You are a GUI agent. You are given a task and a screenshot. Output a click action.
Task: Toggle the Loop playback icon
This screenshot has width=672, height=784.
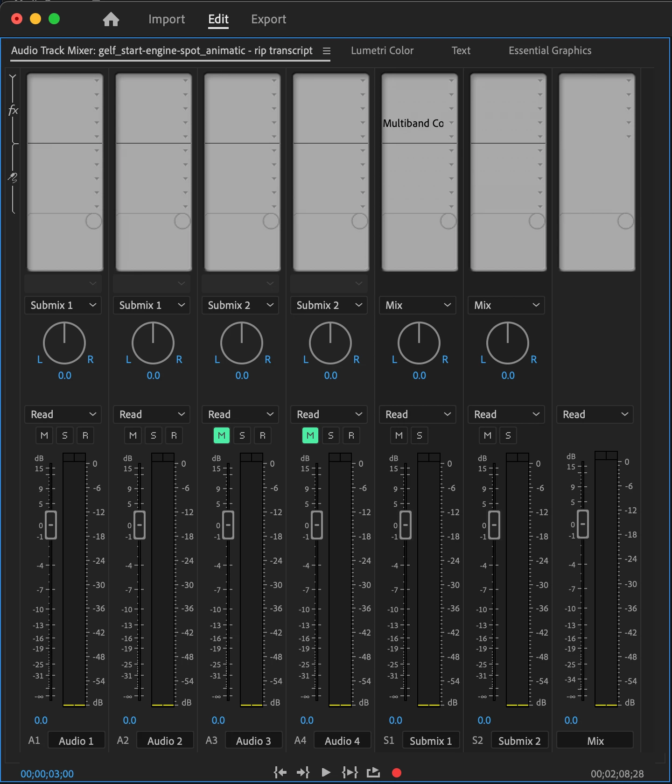pyautogui.click(x=373, y=773)
